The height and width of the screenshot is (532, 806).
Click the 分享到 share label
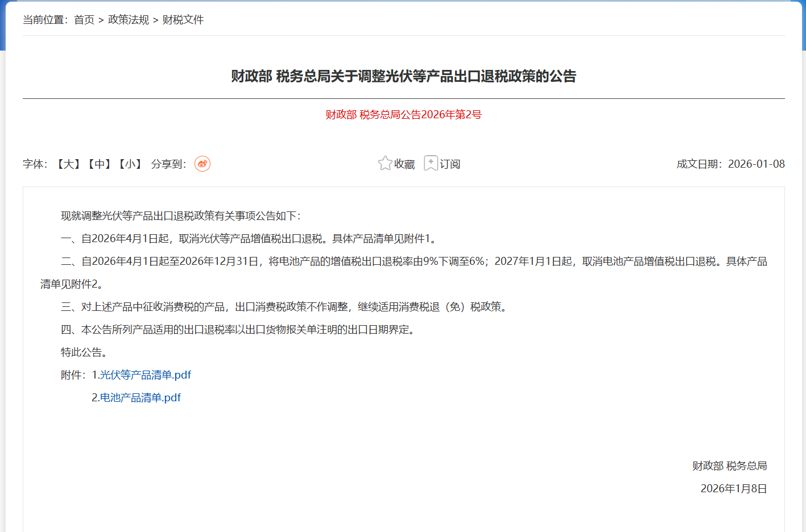coord(167,164)
